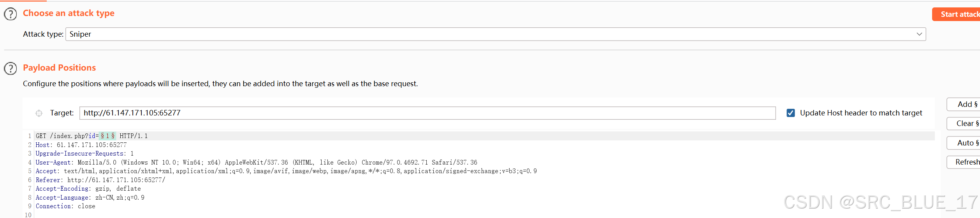Click the Auto § button
The width and height of the screenshot is (980, 218).
(964, 143)
